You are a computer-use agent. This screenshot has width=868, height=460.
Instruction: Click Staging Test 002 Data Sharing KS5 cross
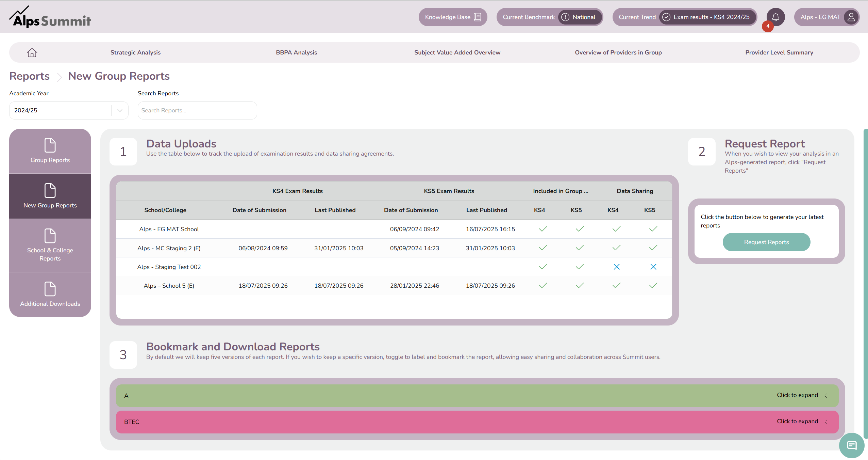(x=653, y=267)
